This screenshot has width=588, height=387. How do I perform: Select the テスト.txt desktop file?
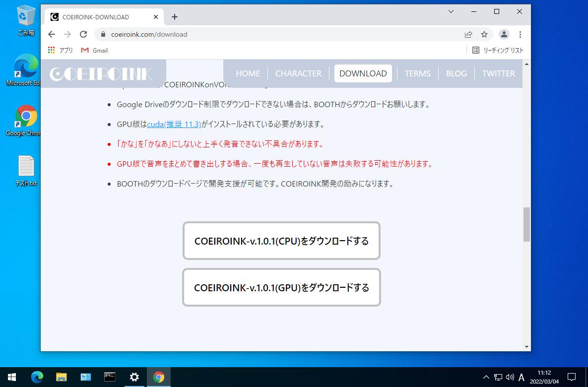point(26,171)
